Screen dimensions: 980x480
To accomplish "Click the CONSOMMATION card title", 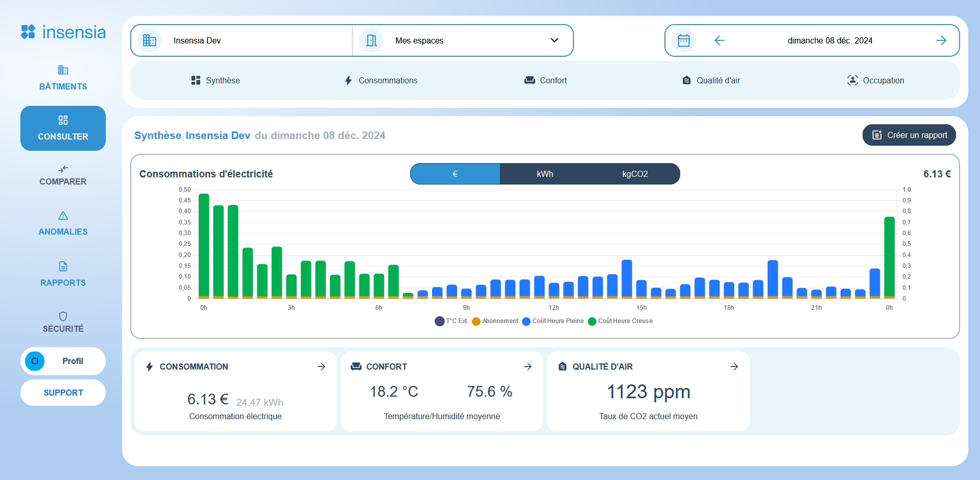I will coord(194,367).
